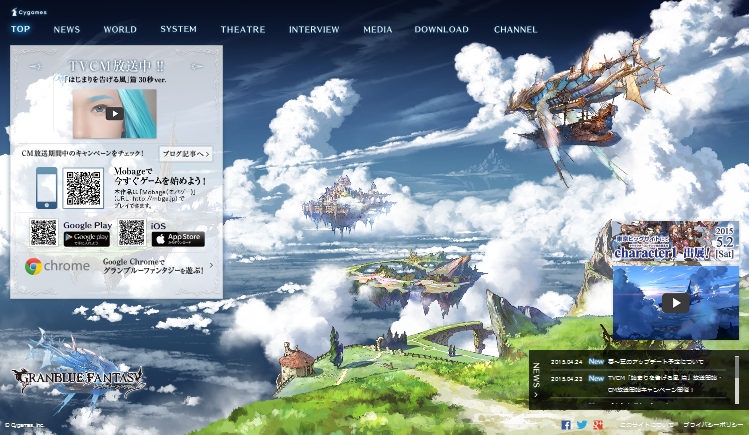Open the TOP navigation tab
This screenshot has height=435, width=749.
point(21,29)
